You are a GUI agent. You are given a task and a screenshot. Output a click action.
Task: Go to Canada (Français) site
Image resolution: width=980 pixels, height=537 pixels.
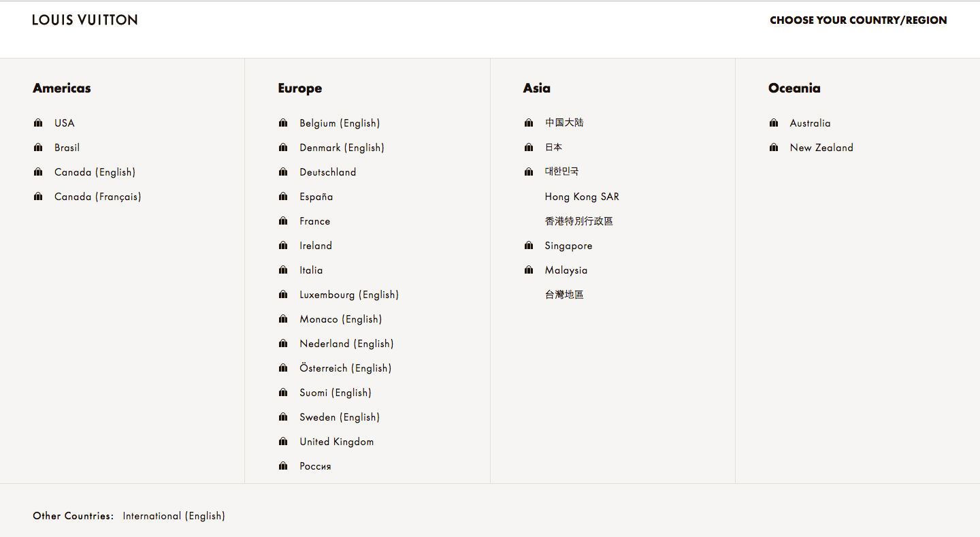[x=98, y=197]
